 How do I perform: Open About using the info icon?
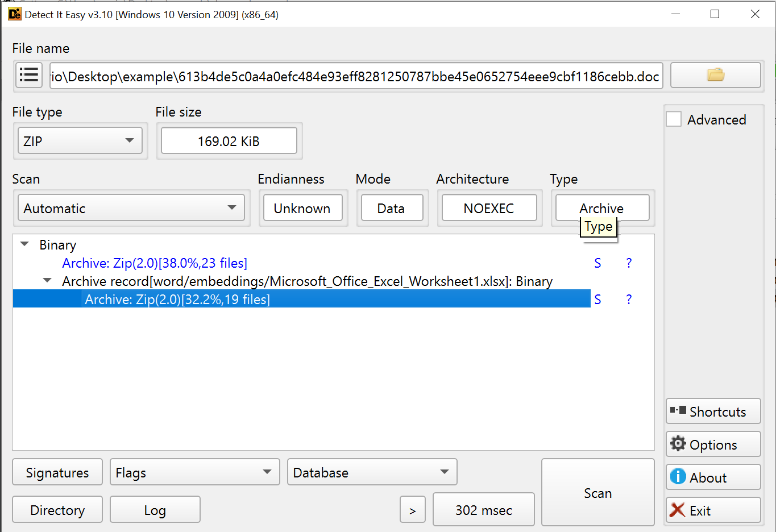coord(678,477)
